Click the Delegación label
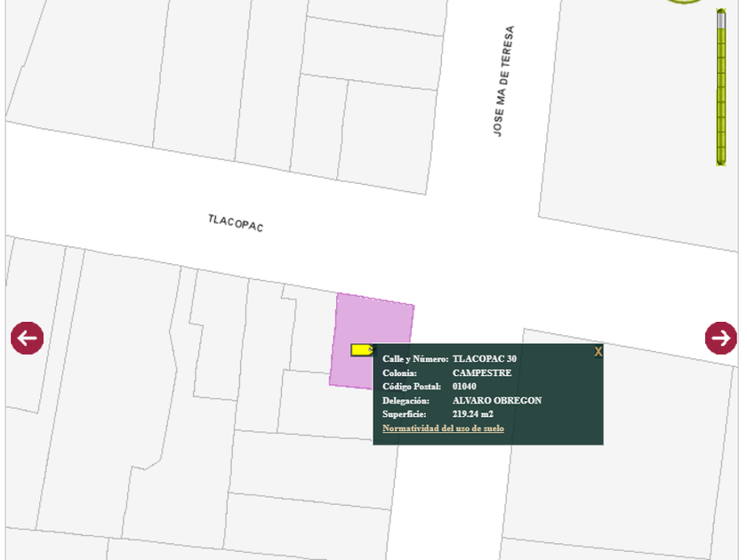The image size is (747, 560). coord(406,401)
